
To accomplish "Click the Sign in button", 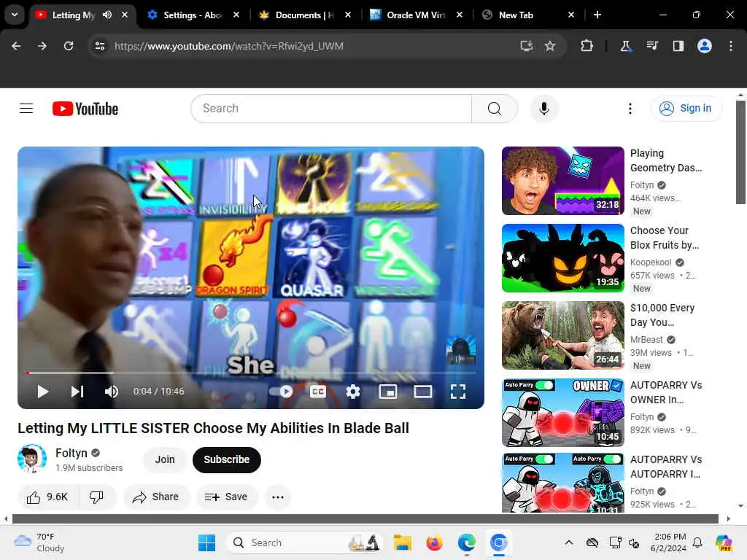I will [x=686, y=109].
